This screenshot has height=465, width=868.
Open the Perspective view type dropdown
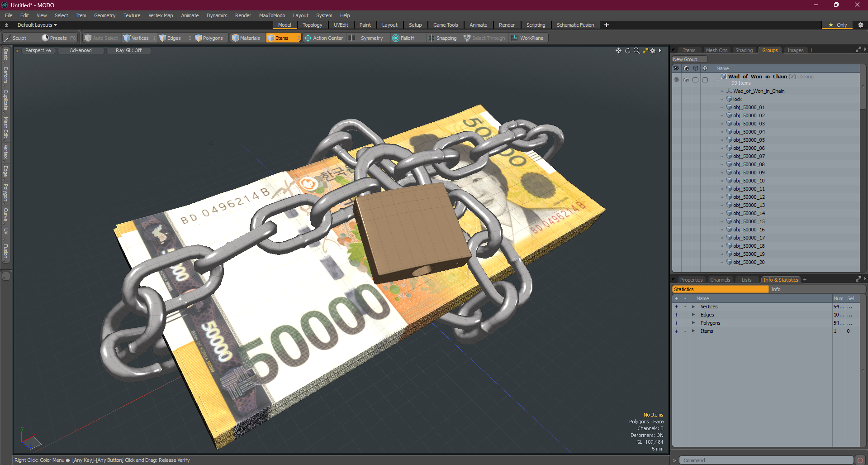coord(38,51)
